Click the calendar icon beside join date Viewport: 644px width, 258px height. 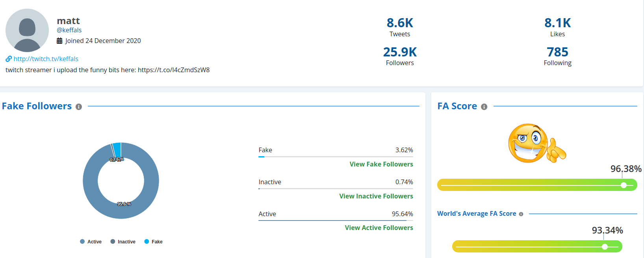pos(59,41)
